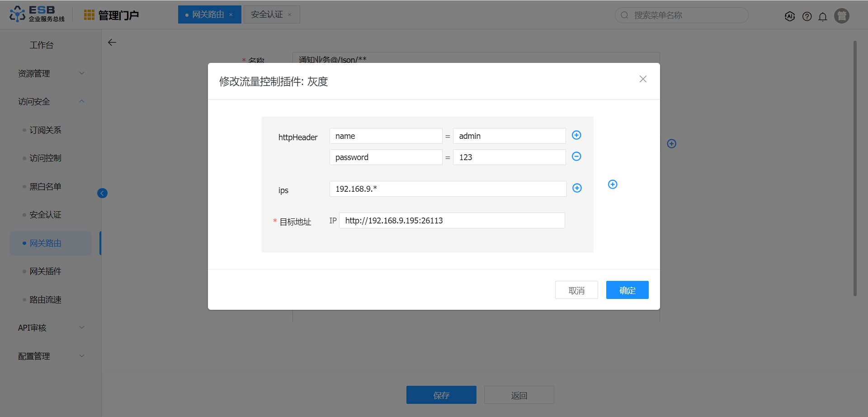Open help via the question mark icon
This screenshot has width=868, height=417.
click(807, 16)
